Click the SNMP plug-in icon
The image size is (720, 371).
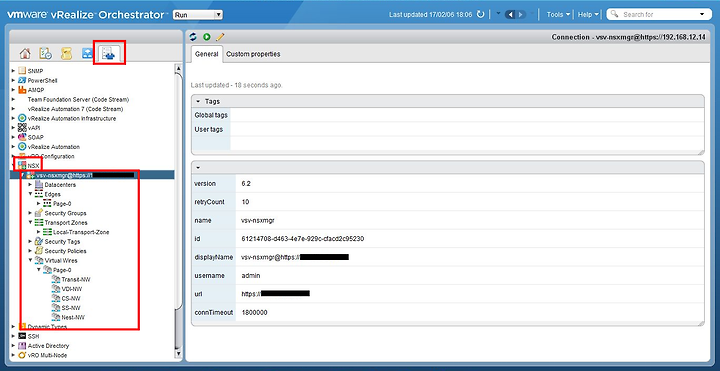[22, 71]
